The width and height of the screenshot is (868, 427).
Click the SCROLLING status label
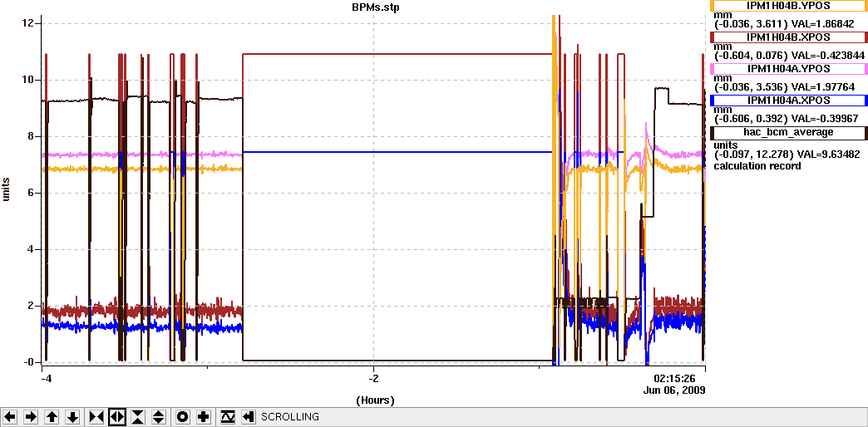point(290,416)
